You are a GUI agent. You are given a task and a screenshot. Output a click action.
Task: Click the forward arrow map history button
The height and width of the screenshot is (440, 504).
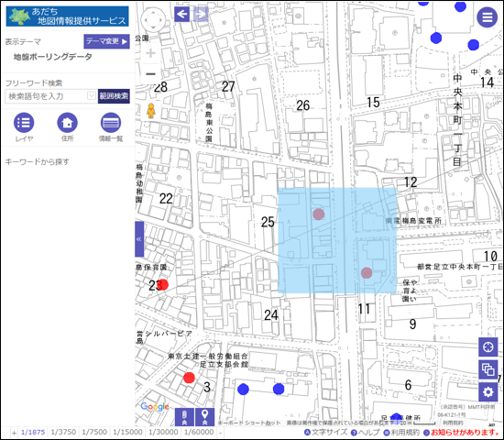(201, 14)
